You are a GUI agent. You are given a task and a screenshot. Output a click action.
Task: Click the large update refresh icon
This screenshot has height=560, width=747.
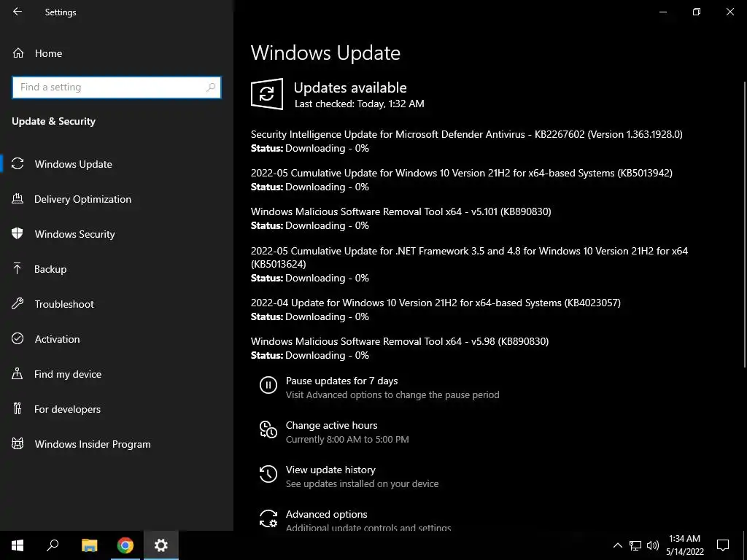coord(267,94)
